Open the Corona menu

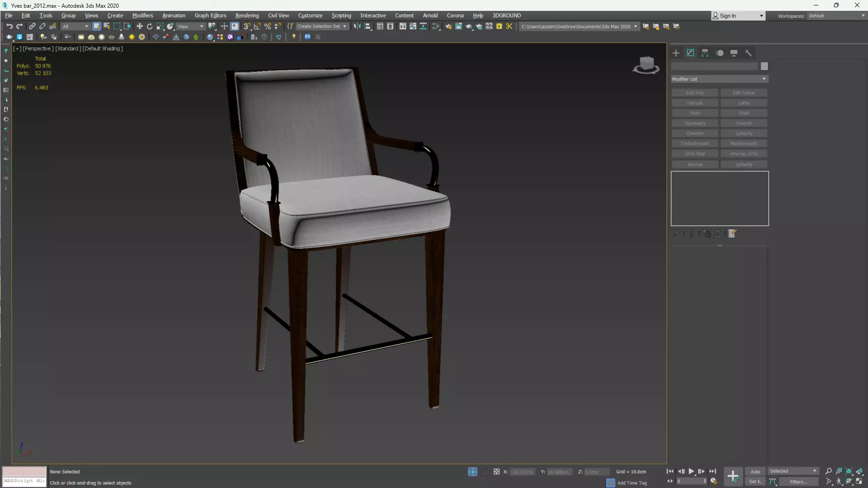pos(455,15)
